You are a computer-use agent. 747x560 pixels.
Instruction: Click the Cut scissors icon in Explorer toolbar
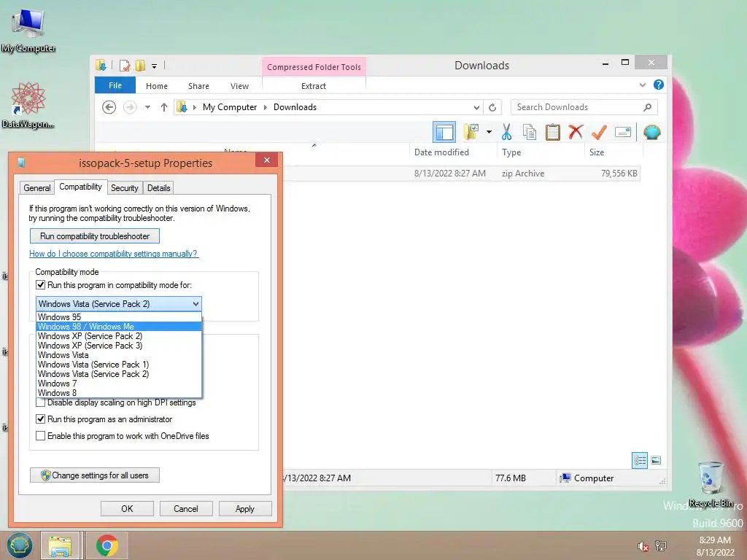tap(506, 132)
